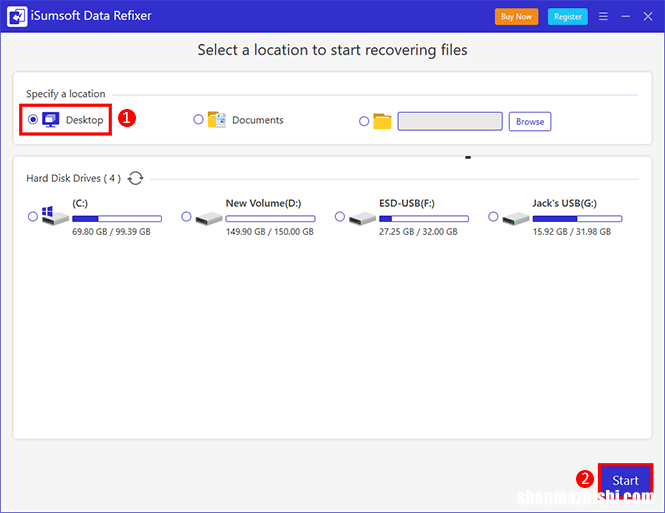This screenshot has height=513, width=665.
Task: Click the Hard Disk Drives ( 4 ) heading
Action: [73, 178]
